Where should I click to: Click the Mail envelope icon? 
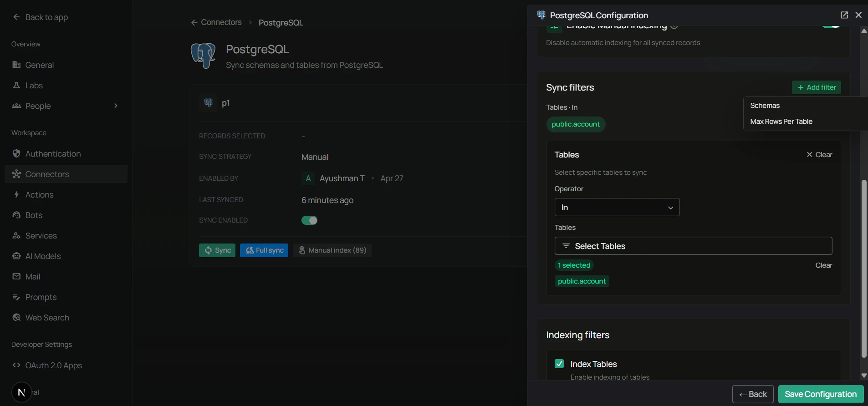(16, 276)
